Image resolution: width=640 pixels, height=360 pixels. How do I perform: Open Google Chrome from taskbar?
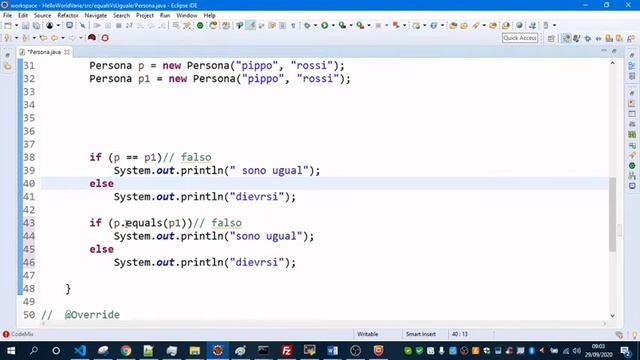[x=126, y=350]
